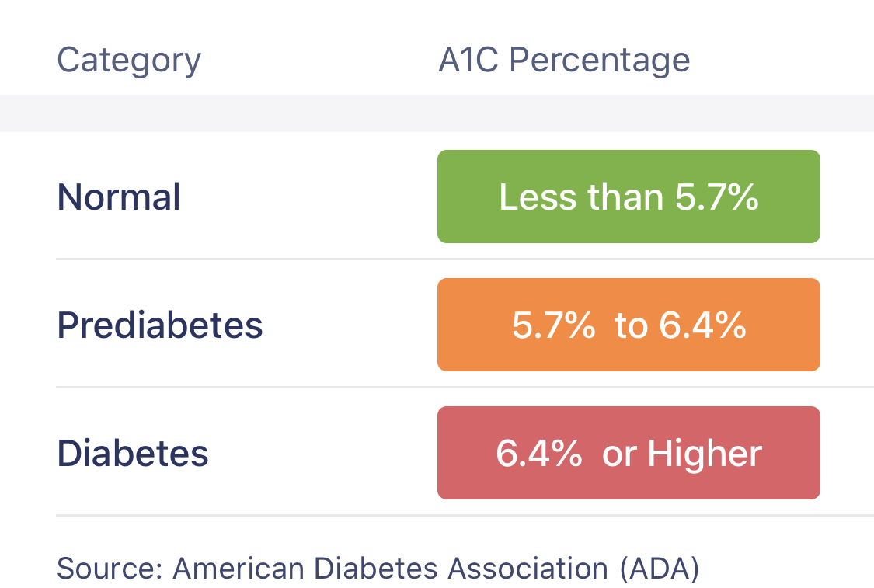
Task: Select the "Normal" category label
Action: 119,197
